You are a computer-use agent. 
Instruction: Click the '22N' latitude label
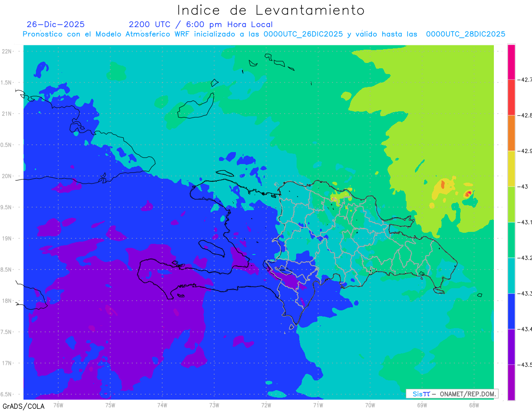[7, 51]
